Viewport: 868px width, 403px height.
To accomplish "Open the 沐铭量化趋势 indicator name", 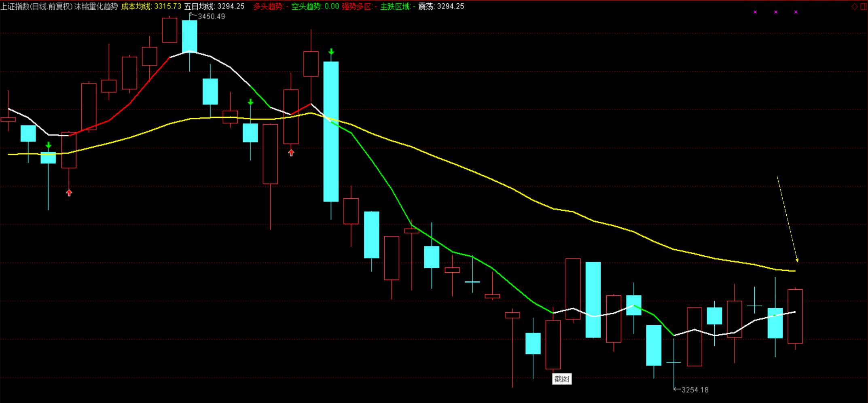I will coord(96,6).
